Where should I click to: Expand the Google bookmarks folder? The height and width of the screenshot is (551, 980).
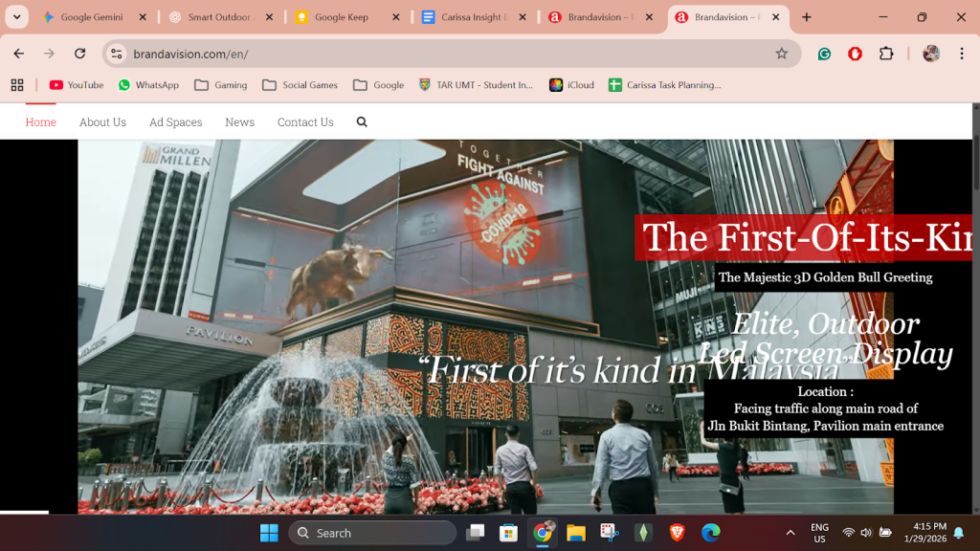[x=379, y=85]
